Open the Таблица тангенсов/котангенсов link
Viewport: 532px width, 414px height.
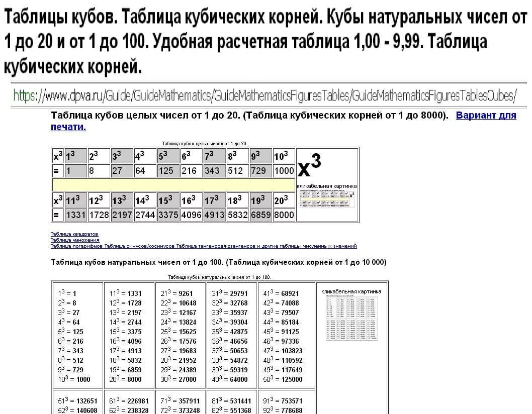[x=205, y=246]
